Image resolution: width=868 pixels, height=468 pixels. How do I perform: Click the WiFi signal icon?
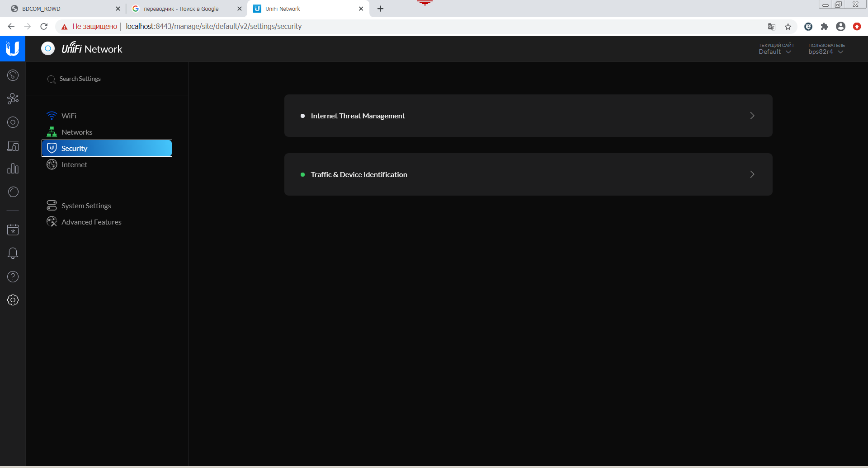(52, 116)
